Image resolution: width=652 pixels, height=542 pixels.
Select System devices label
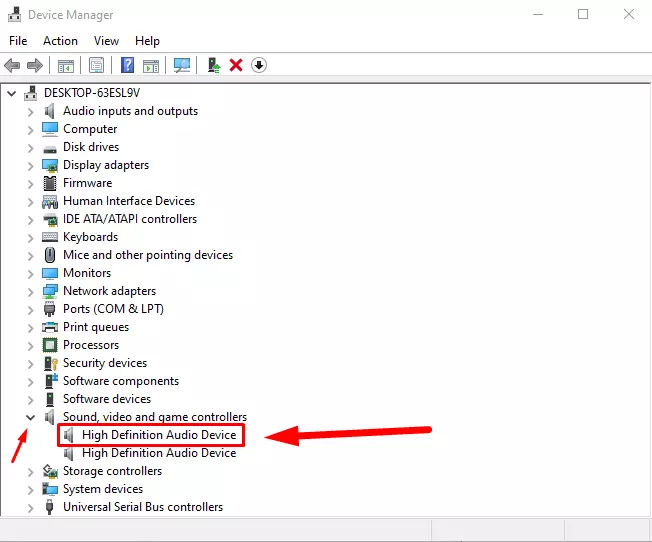[103, 489]
